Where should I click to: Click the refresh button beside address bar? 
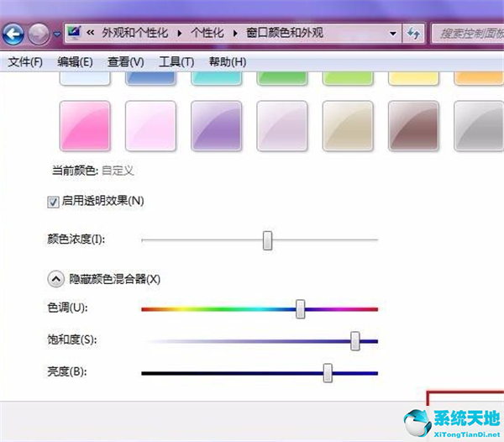(413, 33)
